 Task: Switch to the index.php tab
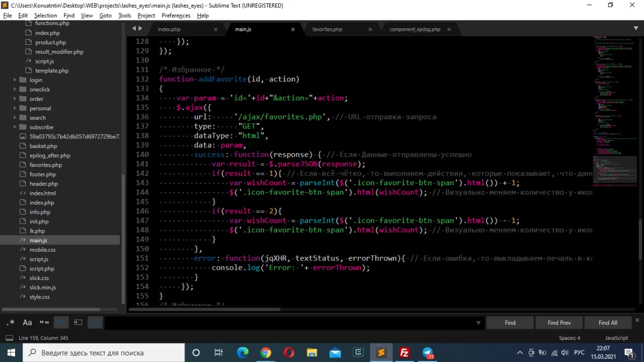click(169, 29)
